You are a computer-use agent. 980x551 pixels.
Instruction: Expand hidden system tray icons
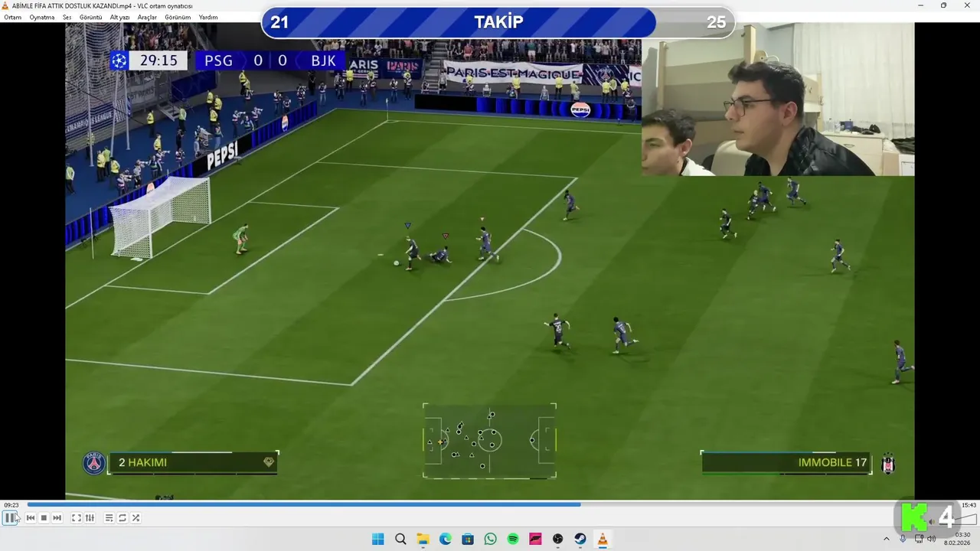point(887,539)
